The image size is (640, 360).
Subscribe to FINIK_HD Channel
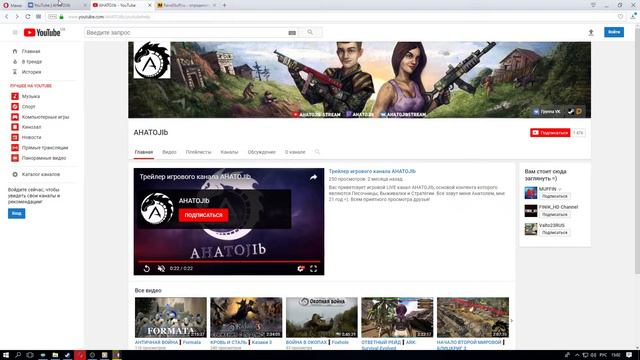coord(554,214)
